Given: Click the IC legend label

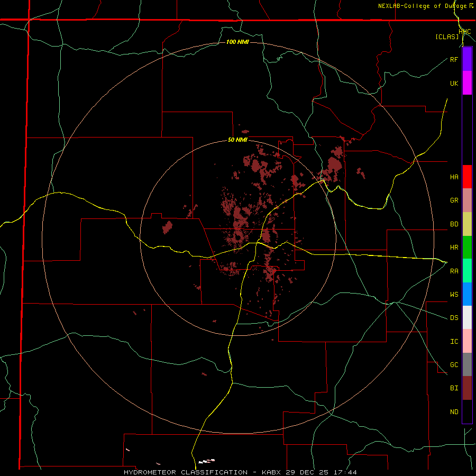Looking at the screenshot, I should 454,342.
